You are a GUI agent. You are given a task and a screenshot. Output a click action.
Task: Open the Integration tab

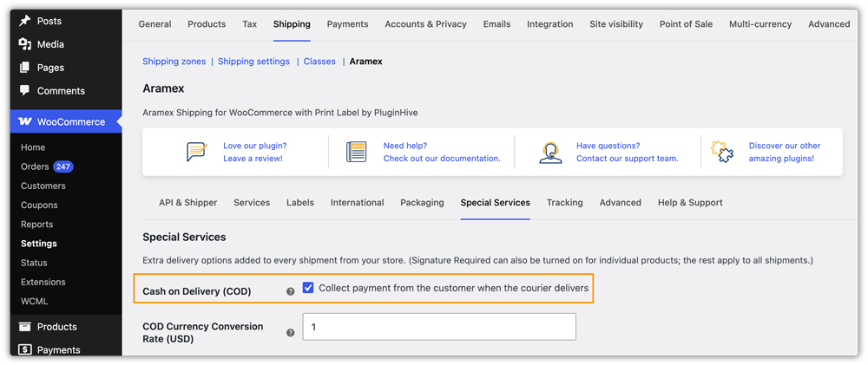click(x=550, y=24)
